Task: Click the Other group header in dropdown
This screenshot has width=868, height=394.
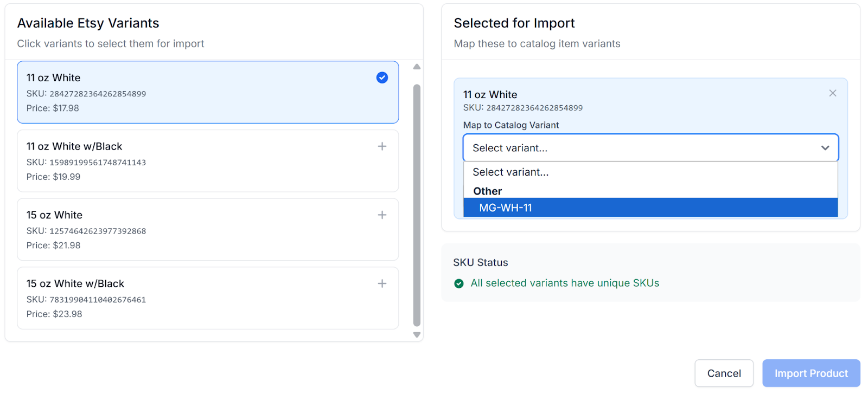Action: coord(487,191)
